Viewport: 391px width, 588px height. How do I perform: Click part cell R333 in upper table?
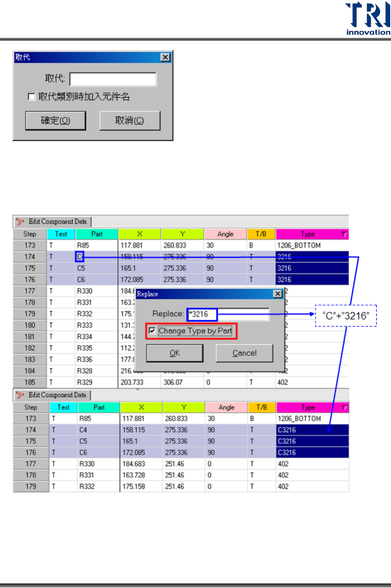pyautogui.click(x=96, y=325)
